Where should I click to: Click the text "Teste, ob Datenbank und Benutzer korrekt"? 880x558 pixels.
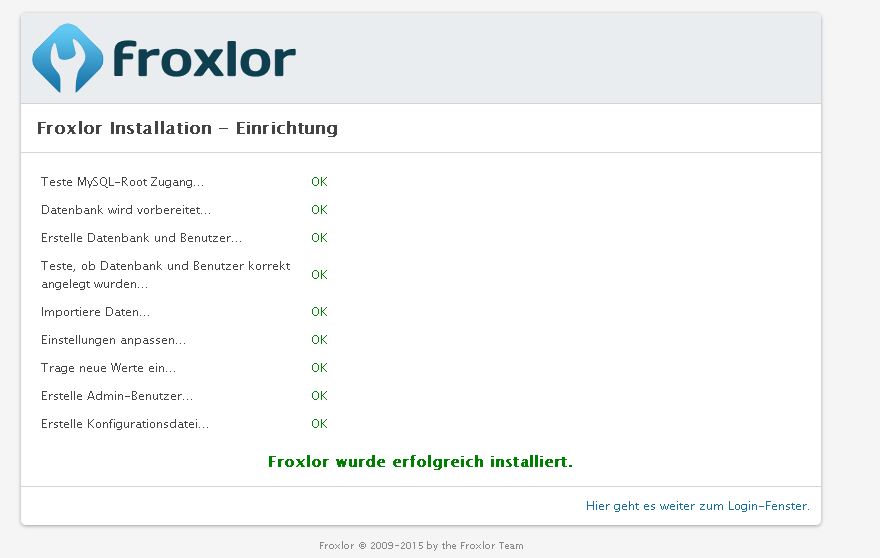[x=166, y=266]
